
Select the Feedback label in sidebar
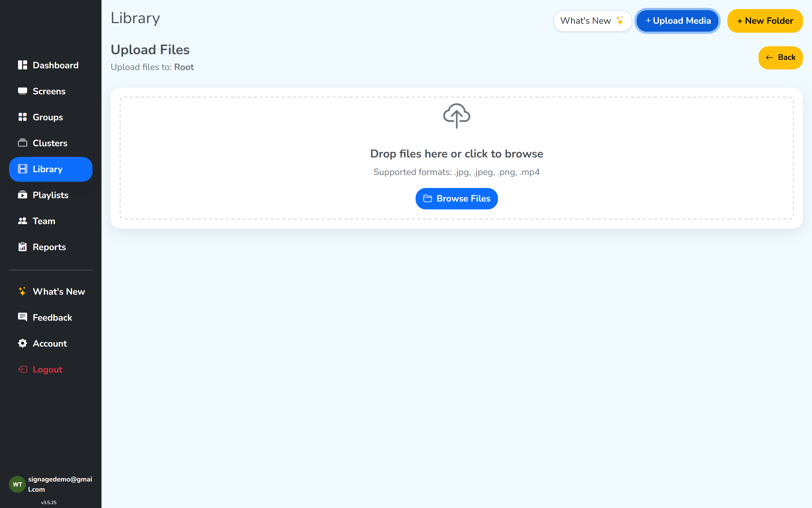tap(52, 317)
